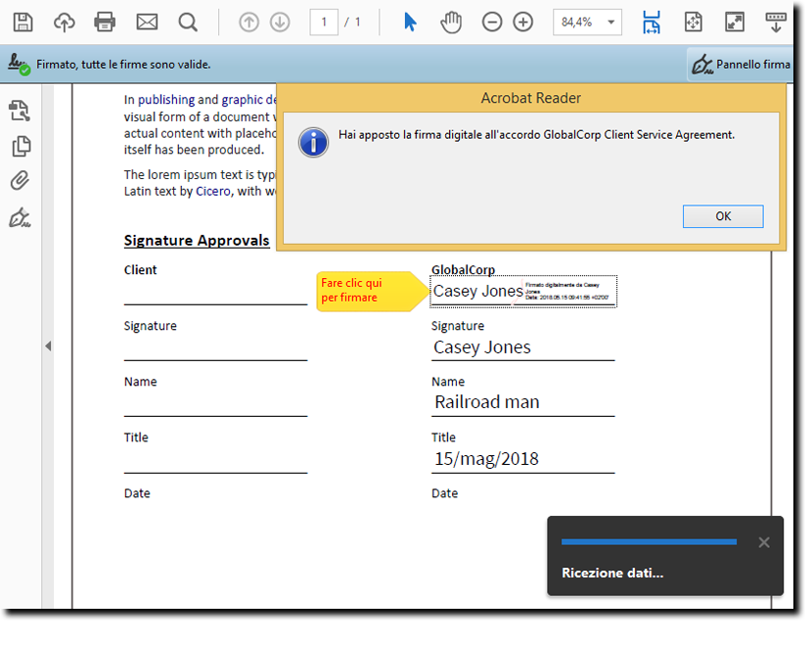Open the attachments paperclip panel

pos(20,181)
